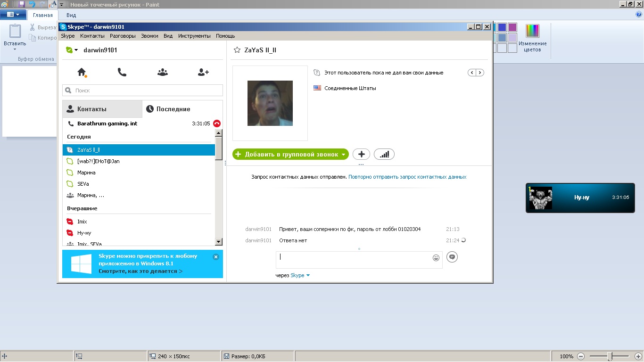Click the Paint zoom slider handle
Image resolution: width=644 pixels, height=362 pixels.
(x=610, y=356)
